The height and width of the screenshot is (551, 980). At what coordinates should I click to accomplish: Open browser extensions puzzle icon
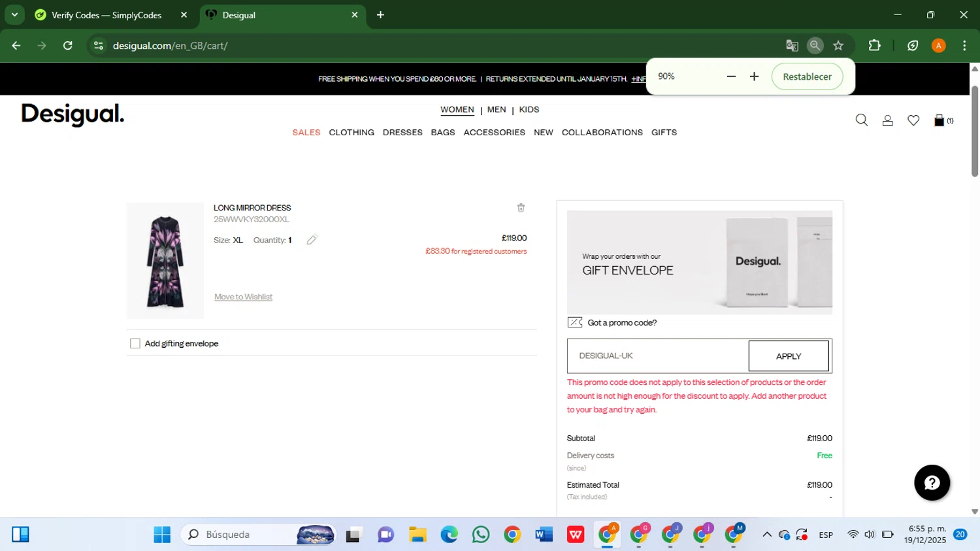(874, 46)
